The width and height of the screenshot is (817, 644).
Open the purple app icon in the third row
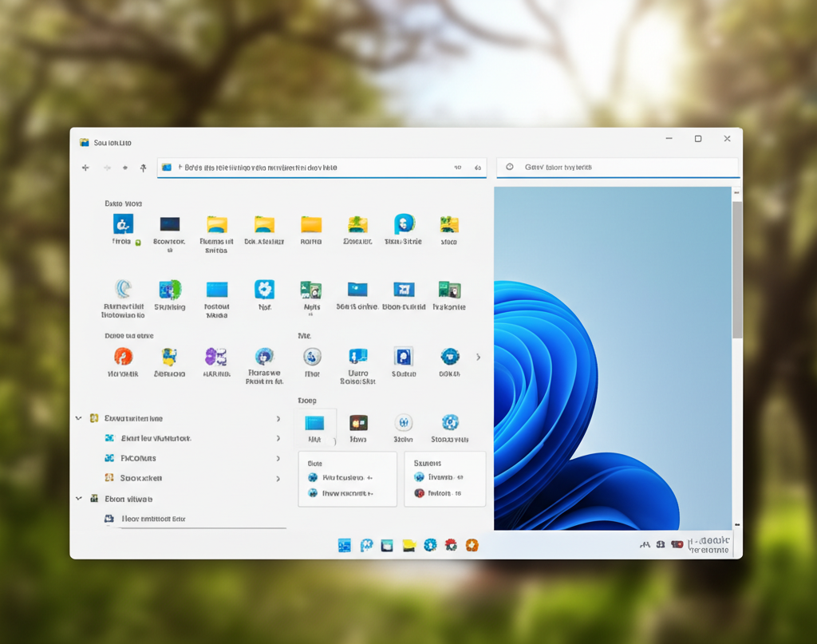(x=216, y=356)
